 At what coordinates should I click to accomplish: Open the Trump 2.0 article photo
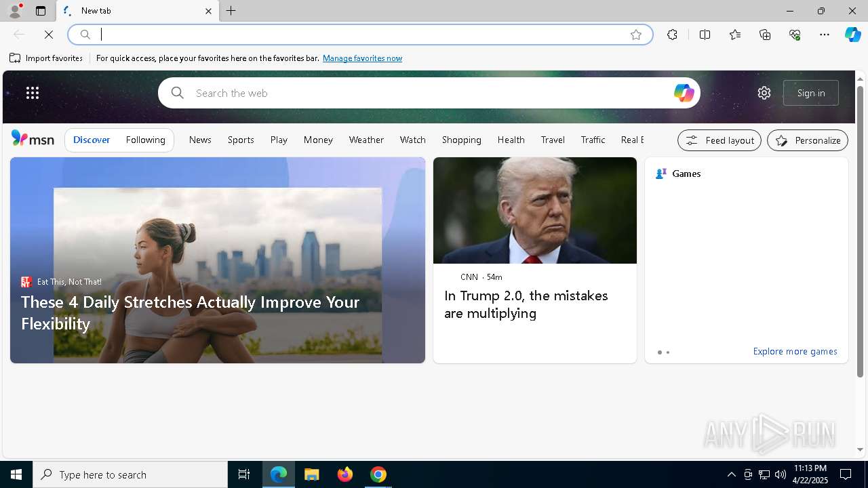tap(535, 210)
